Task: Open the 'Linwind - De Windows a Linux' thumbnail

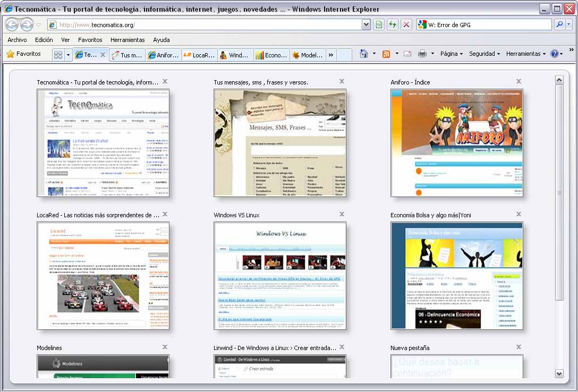Action: tap(280, 366)
